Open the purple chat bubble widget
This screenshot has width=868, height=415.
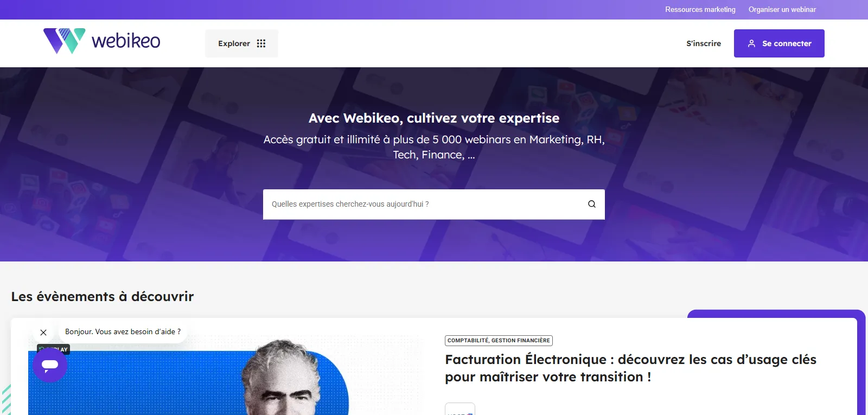point(50,365)
